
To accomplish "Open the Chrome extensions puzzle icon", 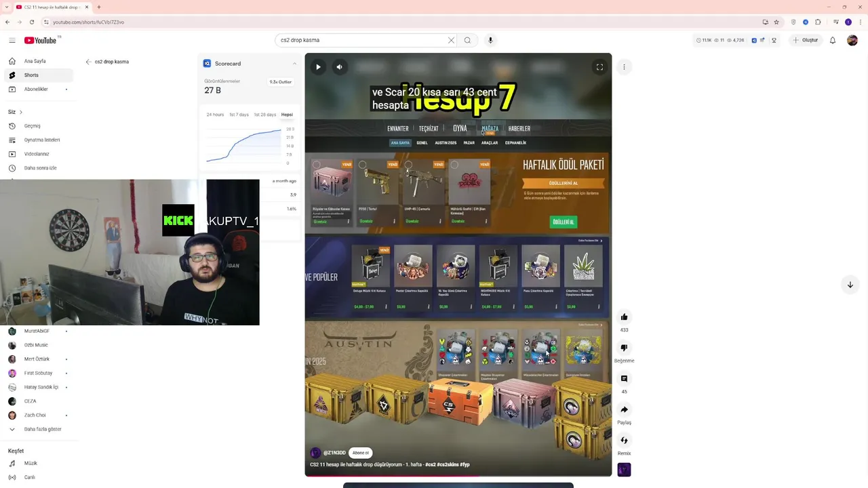I will coord(818,22).
